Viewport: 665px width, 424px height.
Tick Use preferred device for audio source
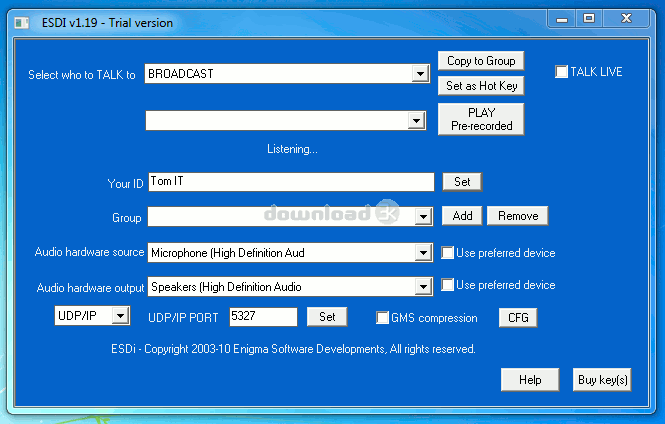click(447, 253)
